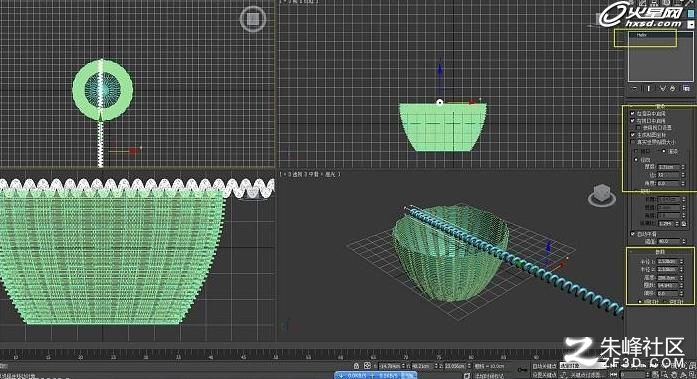The image size is (697, 379).
Task: Collapse the 渲染 rollout header
Action: 660,107
